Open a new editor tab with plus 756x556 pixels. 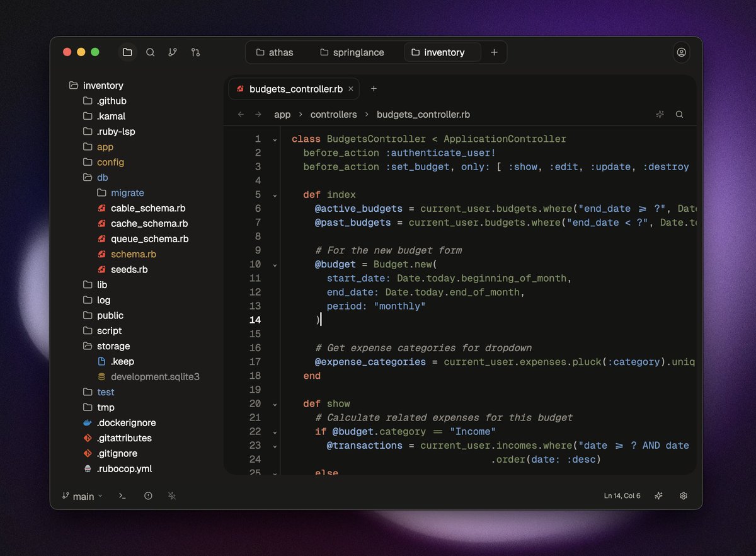[x=374, y=89]
